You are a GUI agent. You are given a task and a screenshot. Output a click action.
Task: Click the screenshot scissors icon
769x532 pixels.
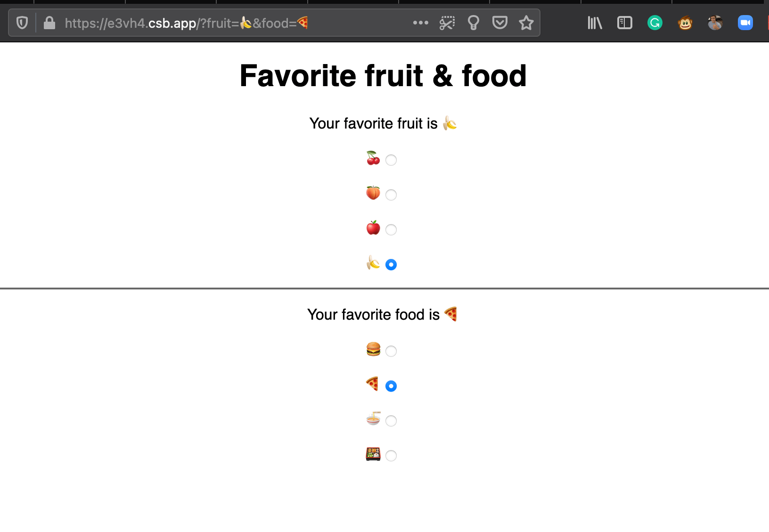pos(447,23)
